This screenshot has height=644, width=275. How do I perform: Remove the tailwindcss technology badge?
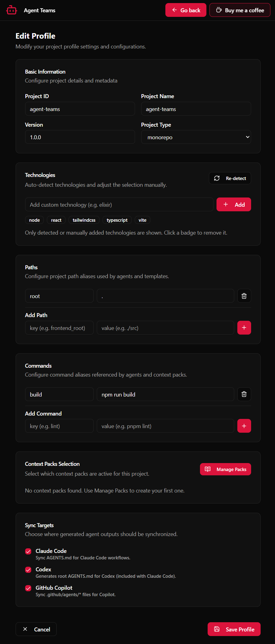tap(84, 220)
